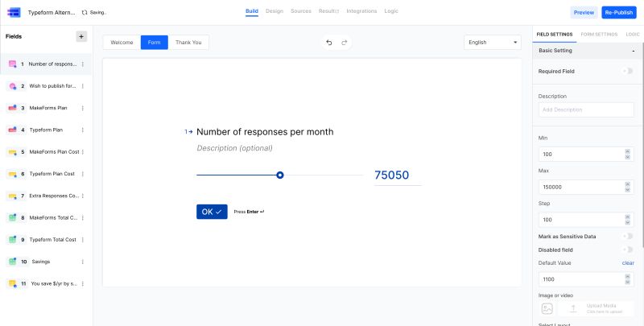Open the Sources tab
Image resolution: width=644 pixels, height=326 pixels.
[x=300, y=11]
